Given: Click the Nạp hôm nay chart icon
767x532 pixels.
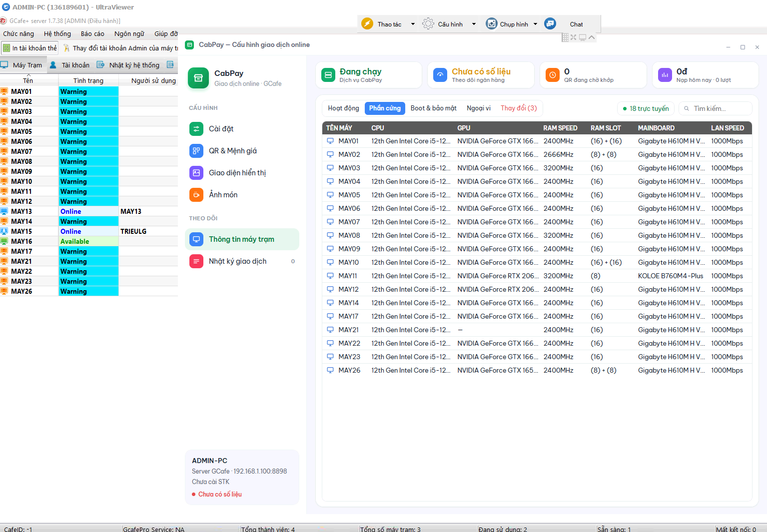Looking at the screenshot, I should [665, 75].
